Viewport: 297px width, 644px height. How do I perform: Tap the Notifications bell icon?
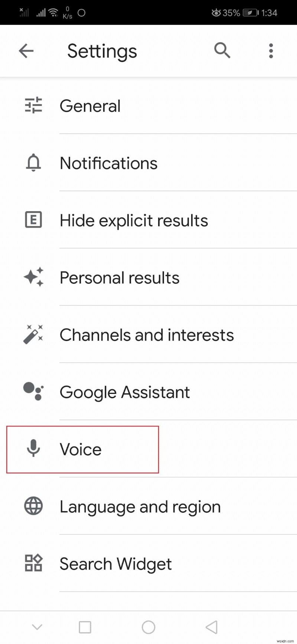[33, 163]
